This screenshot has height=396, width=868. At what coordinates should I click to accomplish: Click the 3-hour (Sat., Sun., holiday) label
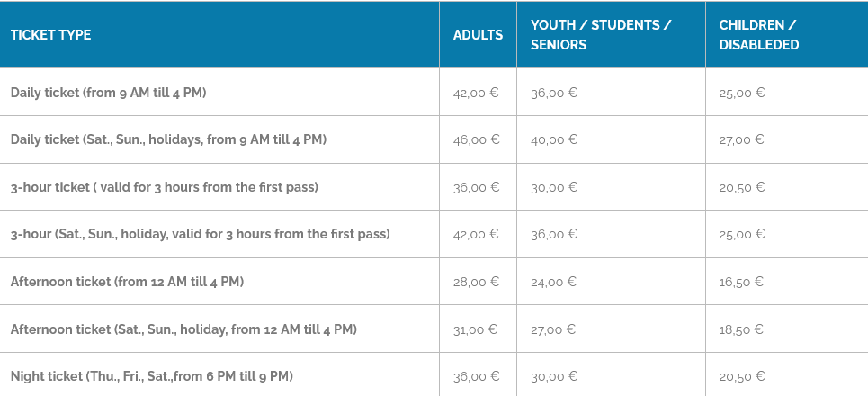tap(200, 234)
